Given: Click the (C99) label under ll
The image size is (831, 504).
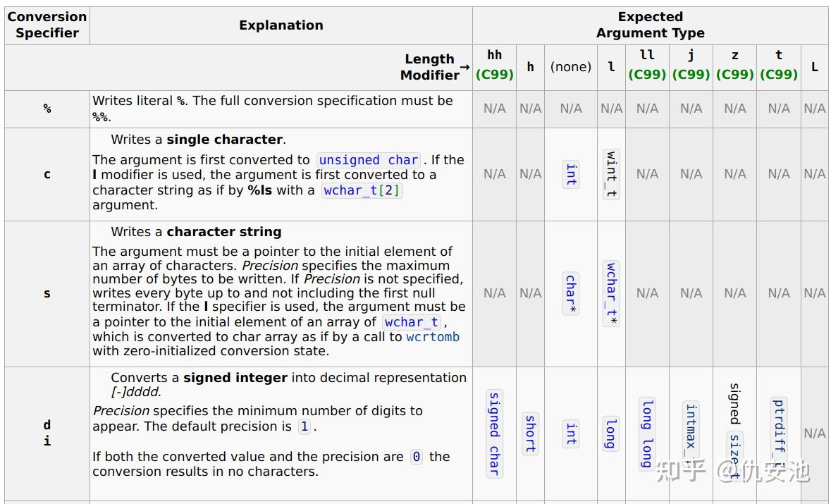Looking at the screenshot, I should click(x=647, y=75).
